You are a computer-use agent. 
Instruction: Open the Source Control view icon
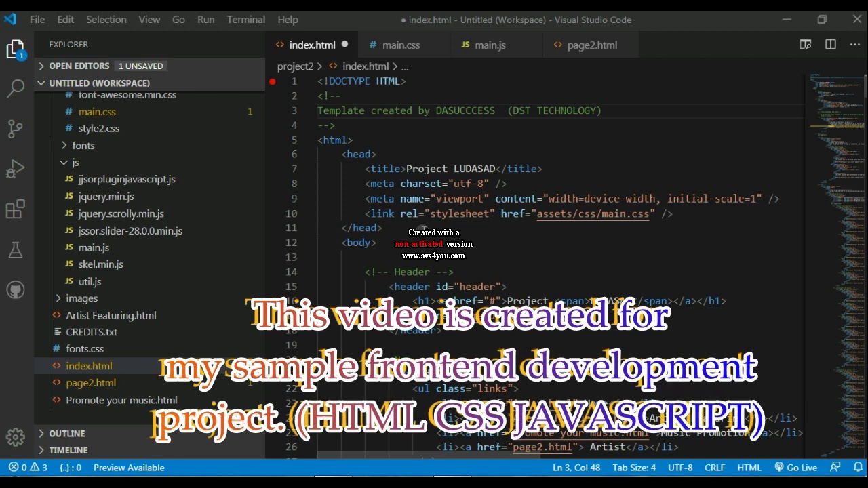[16, 129]
